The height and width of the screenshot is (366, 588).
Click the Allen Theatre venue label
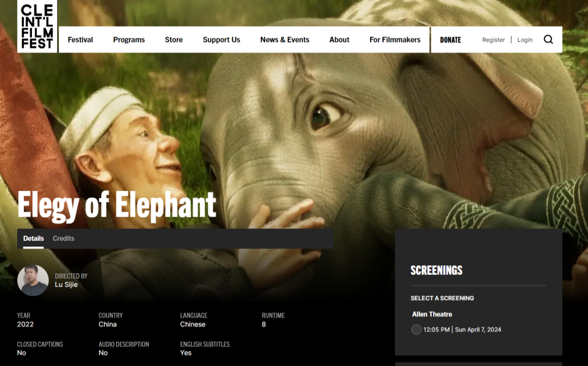pos(432,314)
